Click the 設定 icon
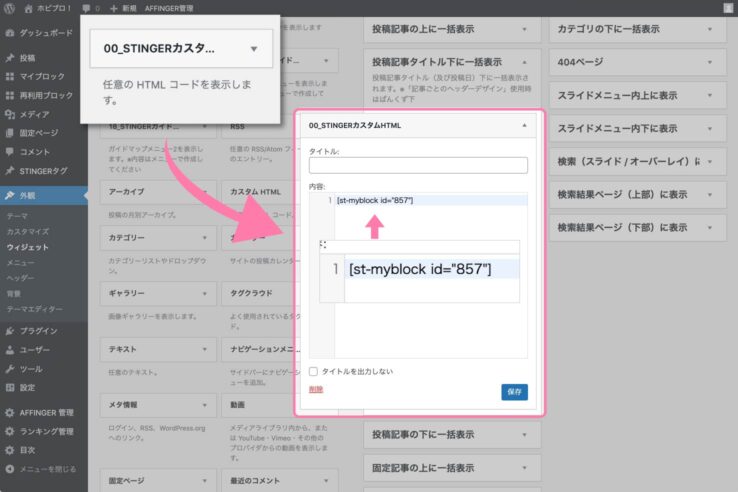 pos(10,387)
